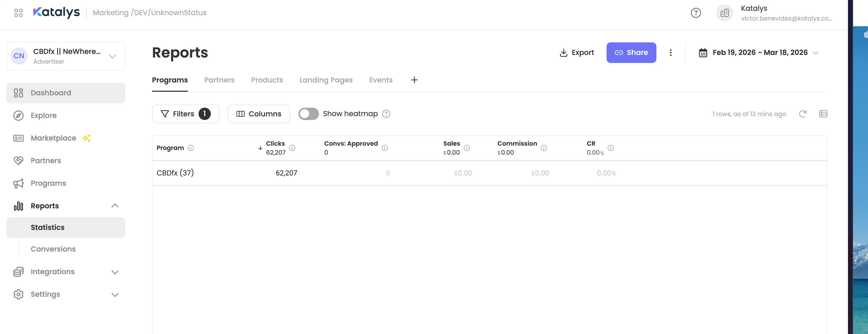Click the Sales column info icon
Screen dimensions: 868x334
pyautogui.click(x=467, y=148)
